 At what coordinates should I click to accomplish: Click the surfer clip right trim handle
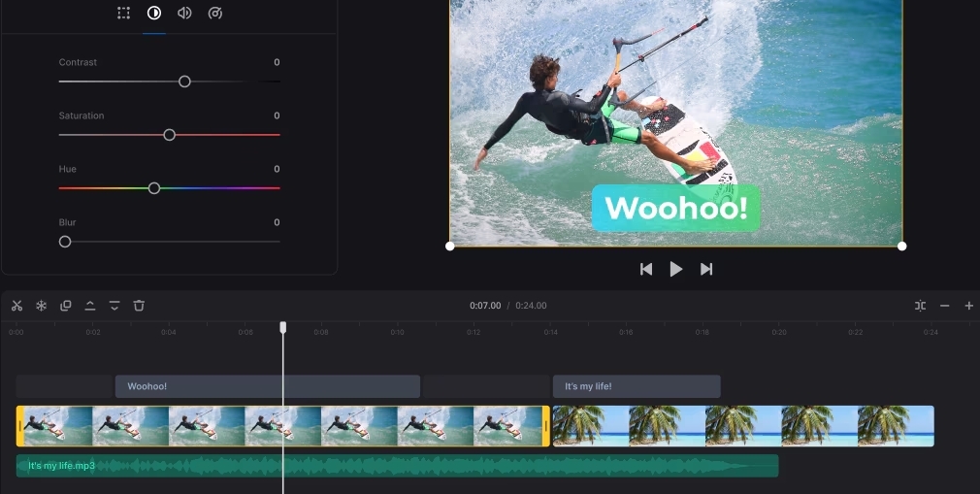click(x=546, y=426)
